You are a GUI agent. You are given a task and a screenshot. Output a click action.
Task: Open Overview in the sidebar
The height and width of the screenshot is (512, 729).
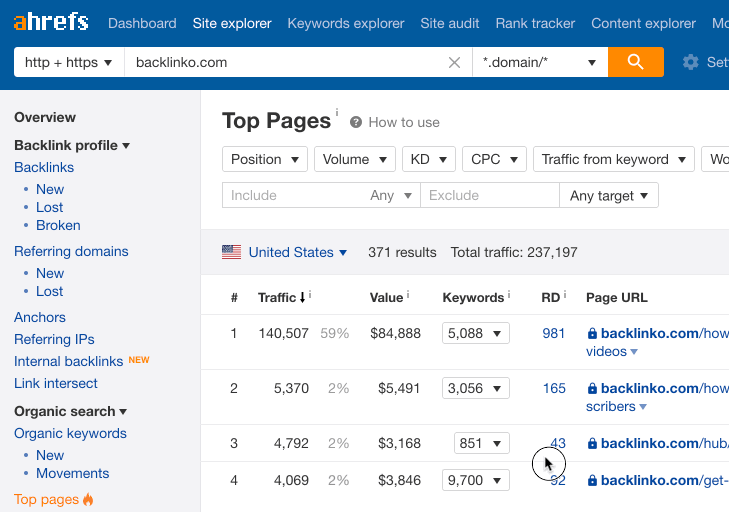(x=45, y=117)
